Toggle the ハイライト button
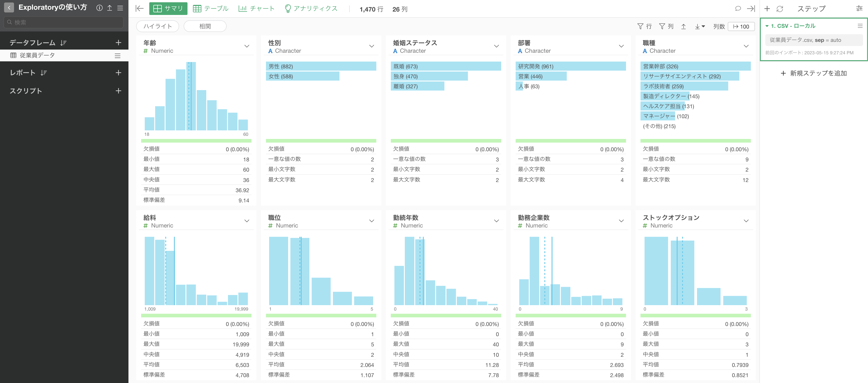Screen dimensions: 868x383 click(x=158, y=26)
